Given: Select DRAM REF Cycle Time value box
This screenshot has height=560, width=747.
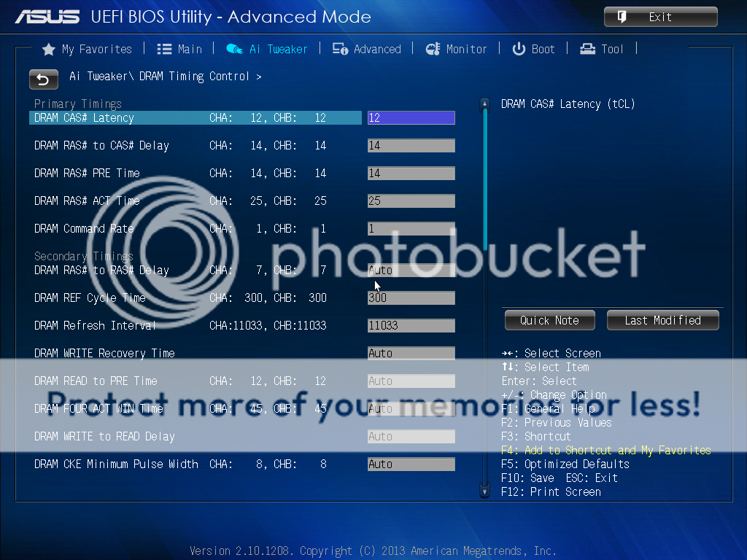Looking at the screenshot, I should [411, 298].
